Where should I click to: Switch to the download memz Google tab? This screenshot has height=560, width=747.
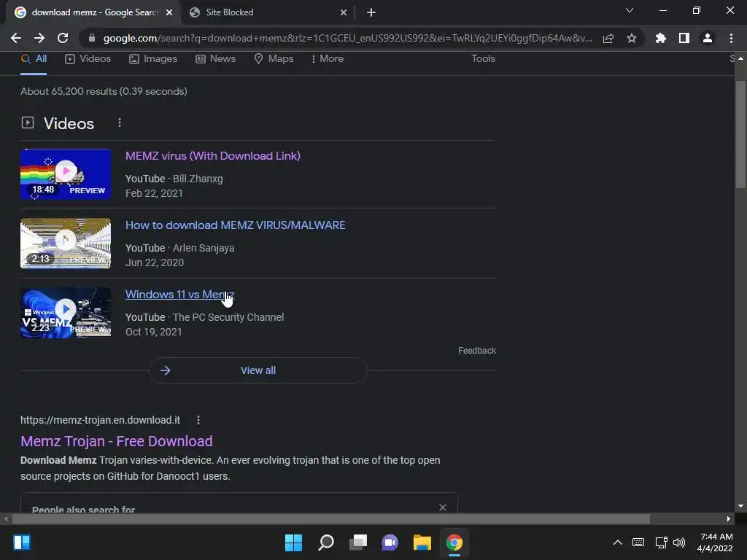point(93,12)
